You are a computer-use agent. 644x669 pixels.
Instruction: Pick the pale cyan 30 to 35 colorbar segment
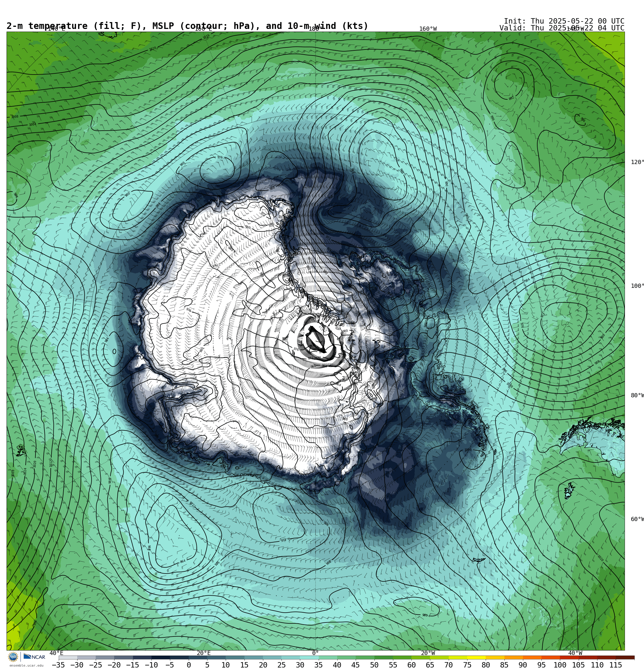309,657
